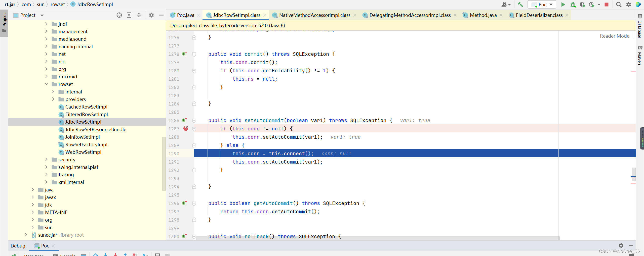Hide the Project tool window
The width and height of the screenshot is (644, 256).
(x=161, y=15)
